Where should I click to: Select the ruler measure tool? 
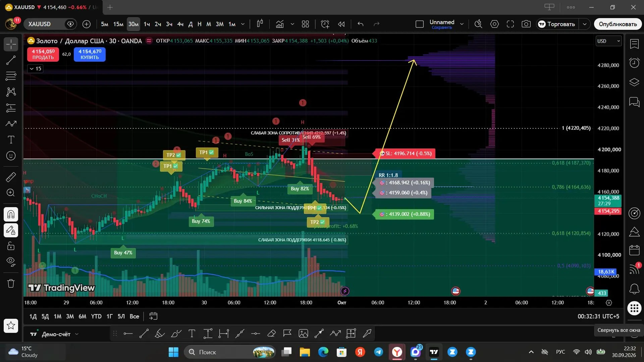(11, 177)
